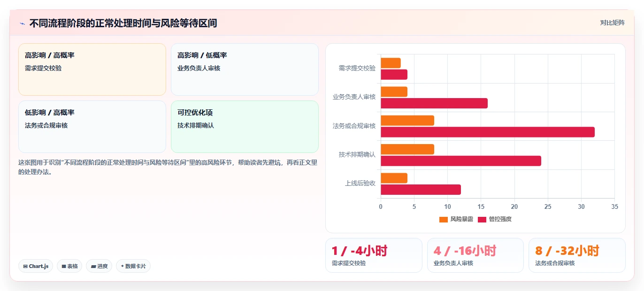Screen dimensions: 644x291
Task: Click the 进度 chip icon
Action: pyautogui.click(x=93, y=266)
